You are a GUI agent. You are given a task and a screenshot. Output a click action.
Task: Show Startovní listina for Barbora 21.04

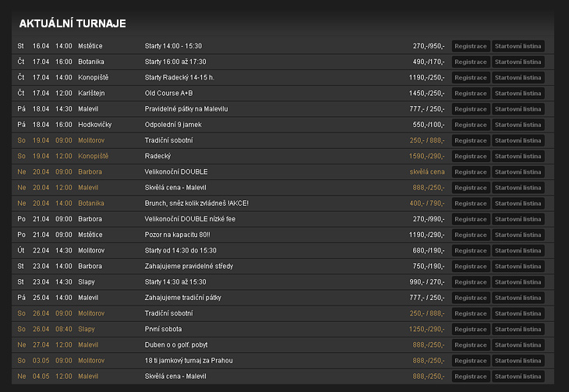coord(518,219)
